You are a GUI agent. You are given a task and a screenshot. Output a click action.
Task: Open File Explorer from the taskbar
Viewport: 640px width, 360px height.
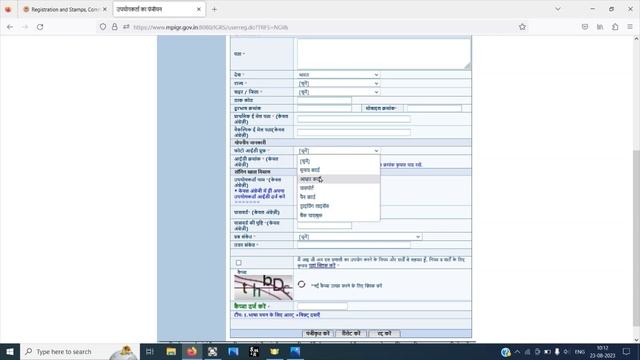tap(171, 351)
